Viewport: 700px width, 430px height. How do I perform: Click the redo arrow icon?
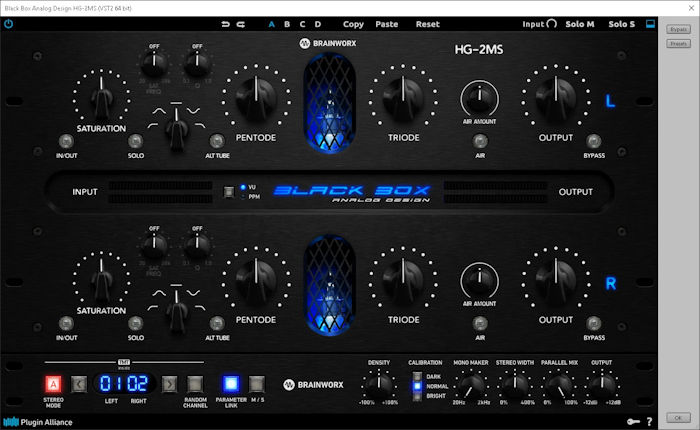click(x=241, y=24)
